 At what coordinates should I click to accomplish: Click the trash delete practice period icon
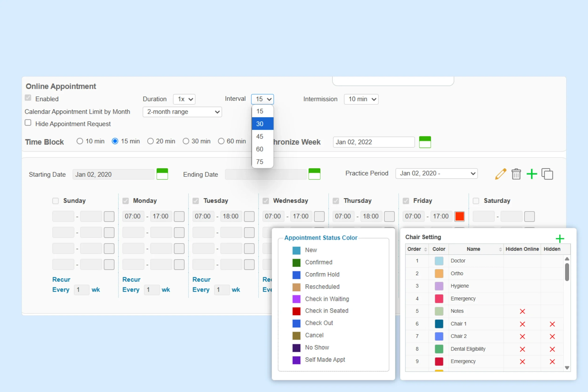516,174
